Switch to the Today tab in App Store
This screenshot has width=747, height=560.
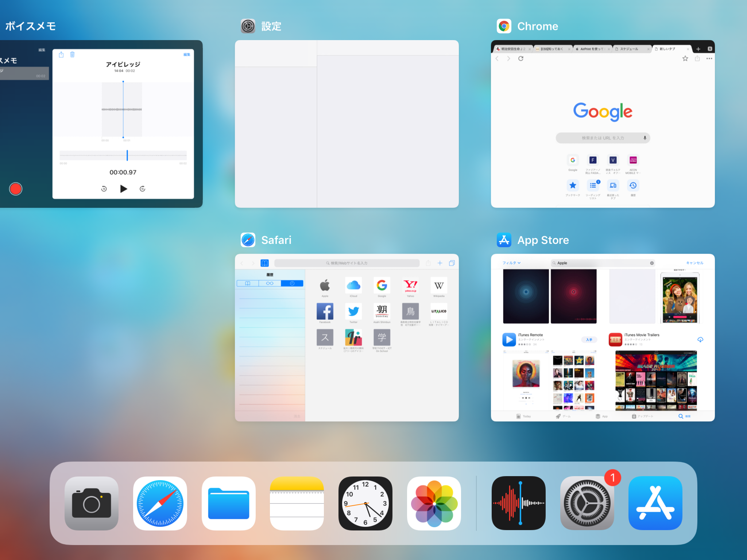pos(524,416)
